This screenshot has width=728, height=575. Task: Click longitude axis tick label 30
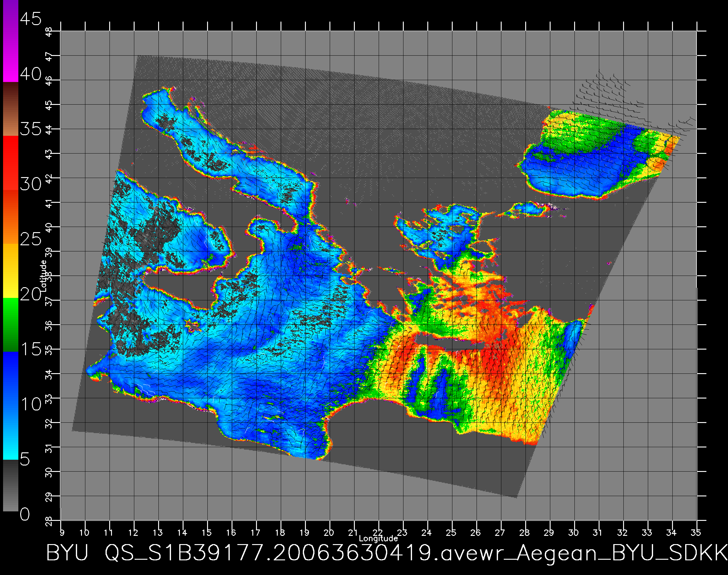coord(574,532)
